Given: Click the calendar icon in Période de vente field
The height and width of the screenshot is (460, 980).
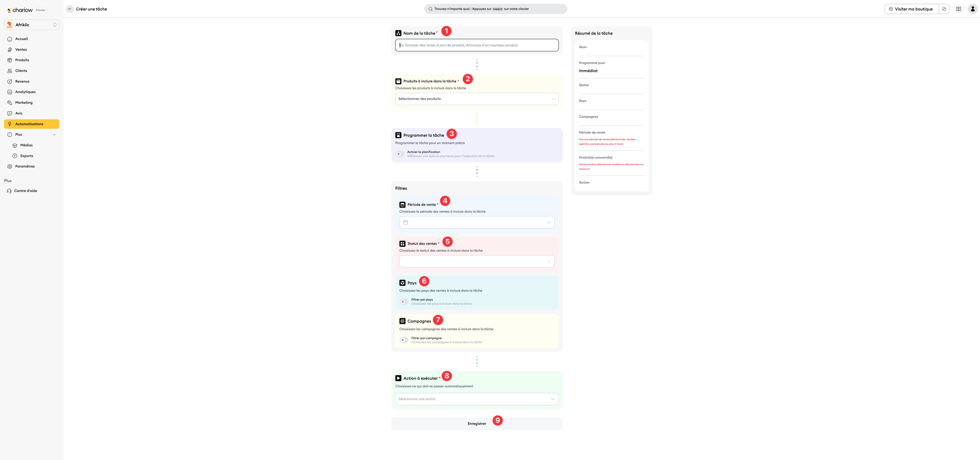Looking at the screenshot, I should point(406,222).
